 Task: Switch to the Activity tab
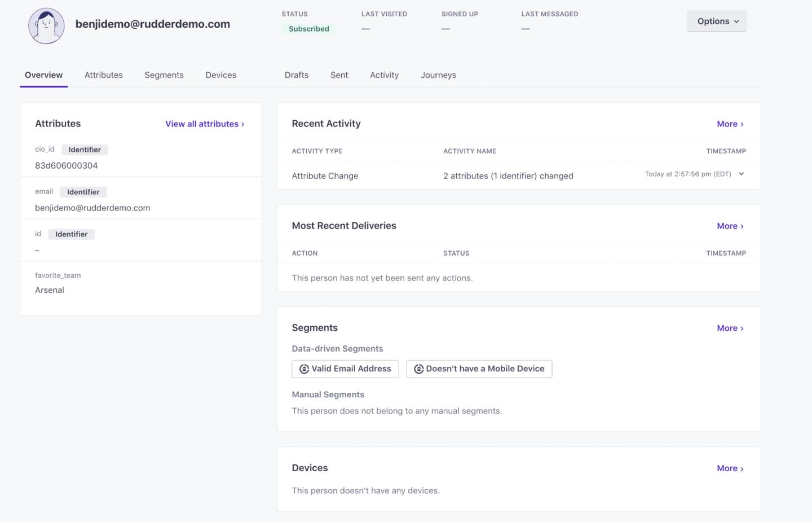click(x=384, y=75)
